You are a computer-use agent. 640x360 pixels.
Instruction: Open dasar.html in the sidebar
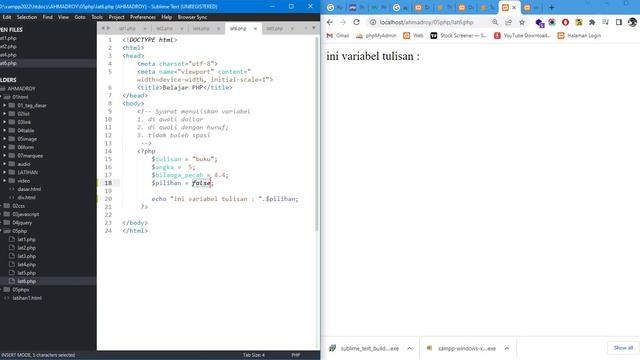coord(29,189)
